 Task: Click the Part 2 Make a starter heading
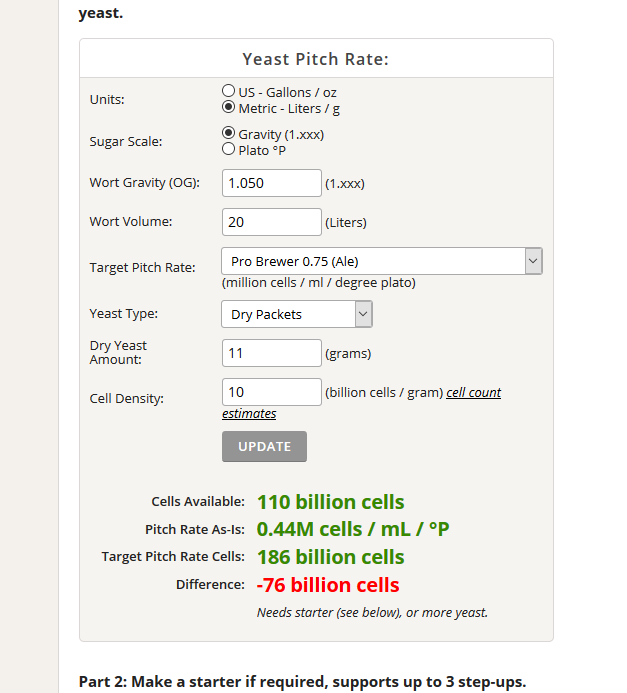(302, 682)
